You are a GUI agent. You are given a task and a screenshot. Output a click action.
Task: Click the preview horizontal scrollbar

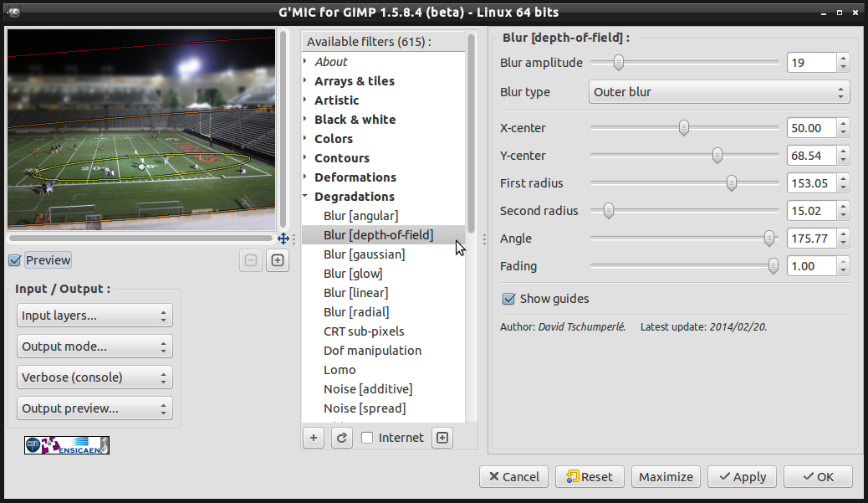[x=141, y=239]
